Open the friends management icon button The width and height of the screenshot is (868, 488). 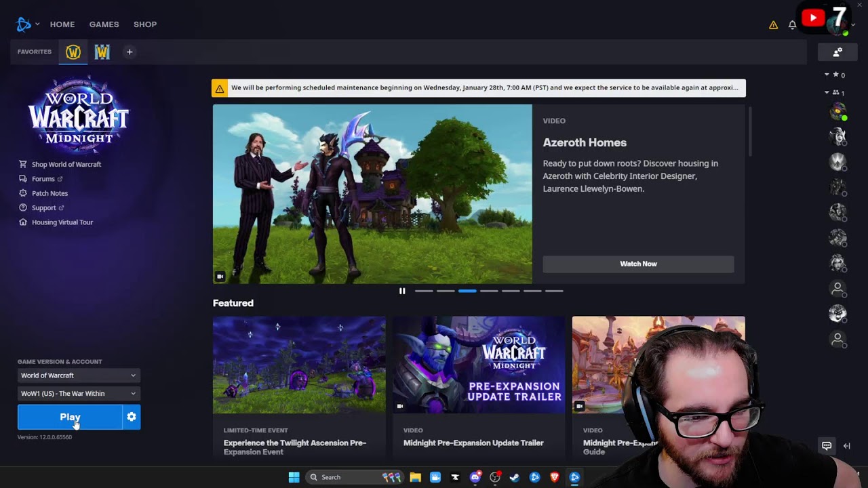[837, 52]
